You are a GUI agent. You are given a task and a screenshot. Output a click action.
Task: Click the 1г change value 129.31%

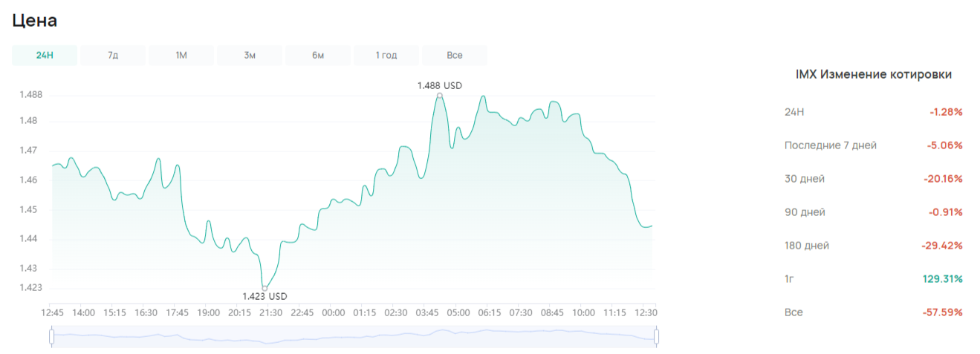point(942,279)
